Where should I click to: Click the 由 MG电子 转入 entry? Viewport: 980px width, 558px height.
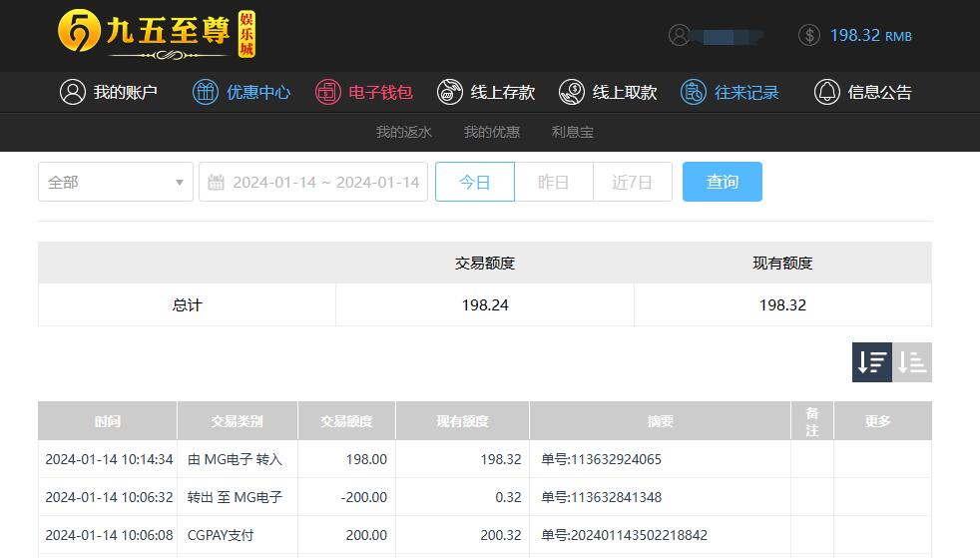235,459
